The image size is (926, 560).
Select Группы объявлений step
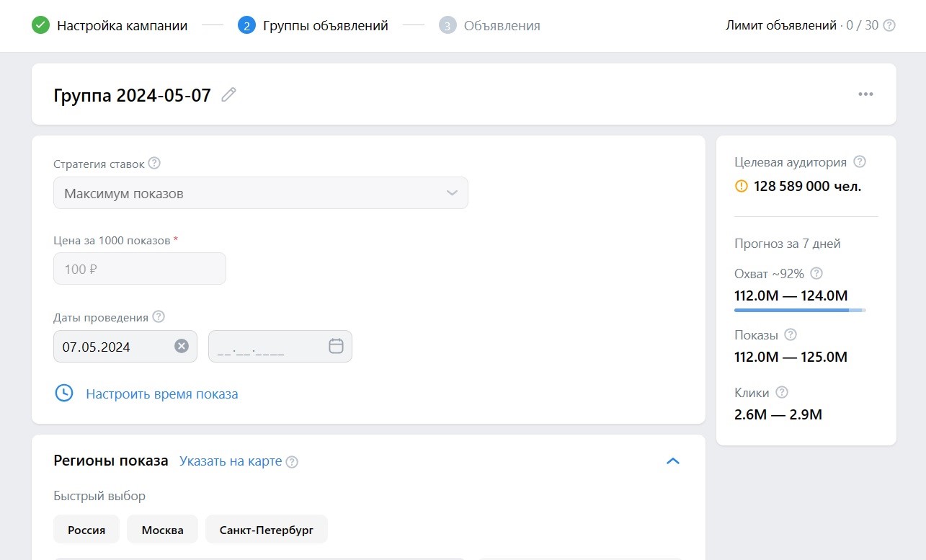(x=326, y=26)
